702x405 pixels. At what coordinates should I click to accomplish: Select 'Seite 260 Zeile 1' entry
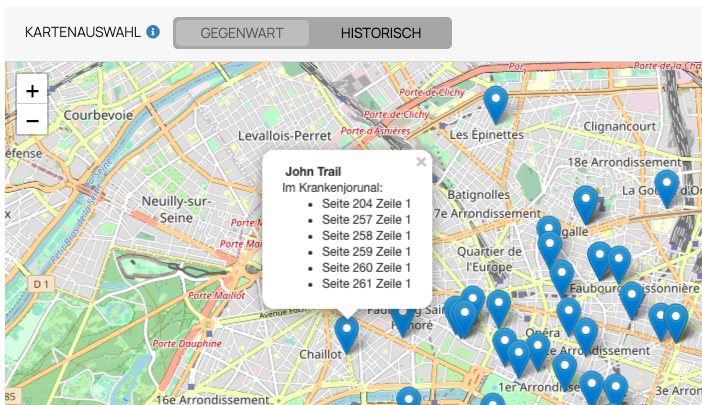click(x=366, y=268)
